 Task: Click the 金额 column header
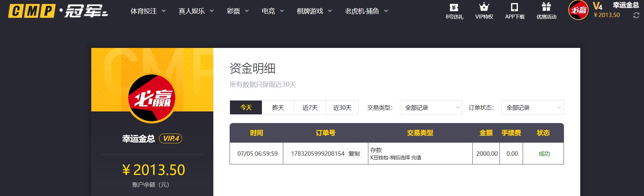(486, 133)
